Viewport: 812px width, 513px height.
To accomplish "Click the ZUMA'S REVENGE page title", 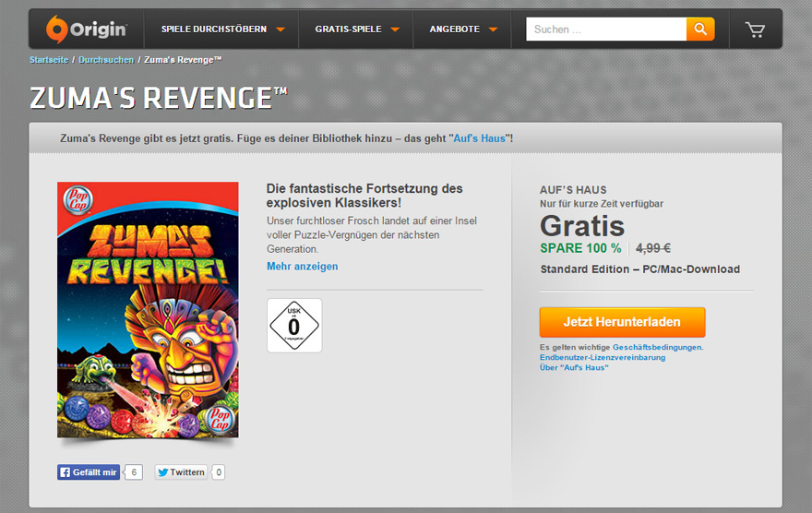I will 159,98.
